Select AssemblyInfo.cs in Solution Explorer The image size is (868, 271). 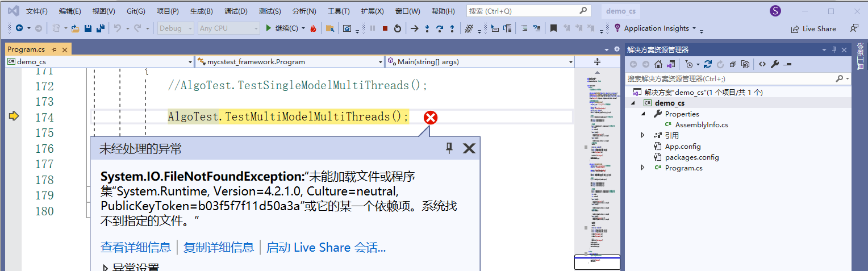(702, 124)
